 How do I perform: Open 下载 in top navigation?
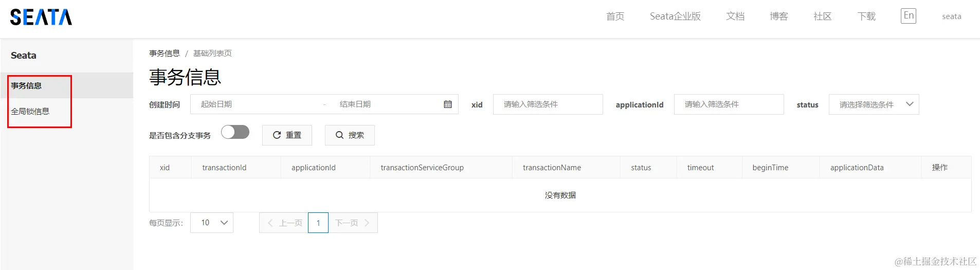pos(866,16)
